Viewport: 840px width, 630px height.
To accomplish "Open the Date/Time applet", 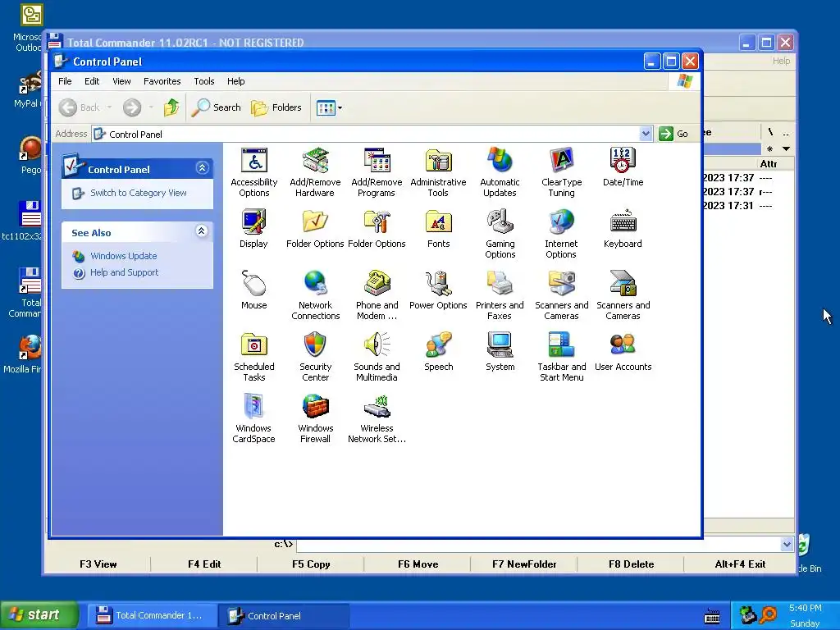I will tap(623, 167).
